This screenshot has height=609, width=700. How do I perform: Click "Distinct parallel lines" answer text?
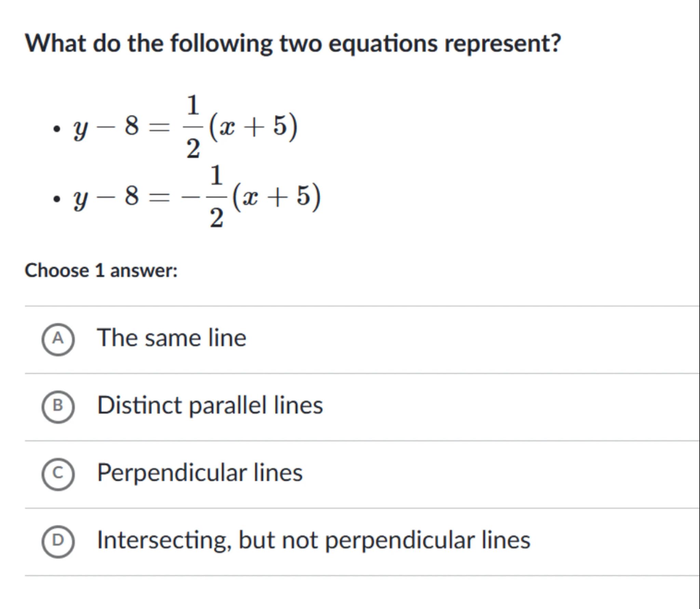point(210,405)
